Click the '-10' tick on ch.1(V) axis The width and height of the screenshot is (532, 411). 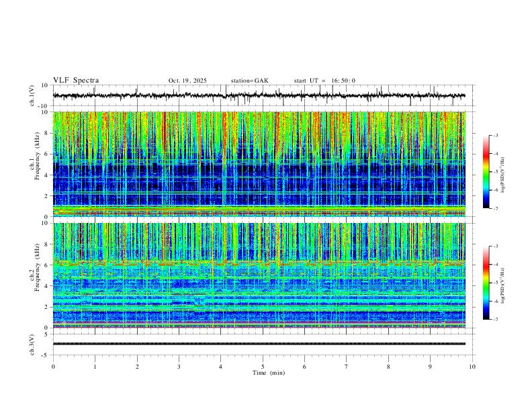[44, 106]
